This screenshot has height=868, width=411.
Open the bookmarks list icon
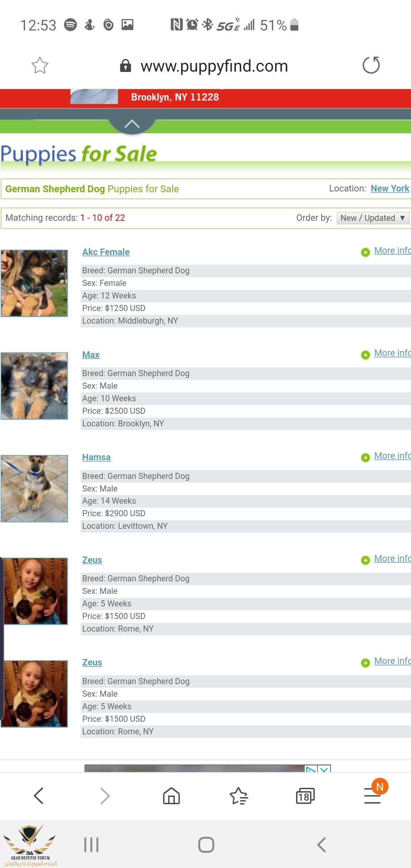click(239, 796)
